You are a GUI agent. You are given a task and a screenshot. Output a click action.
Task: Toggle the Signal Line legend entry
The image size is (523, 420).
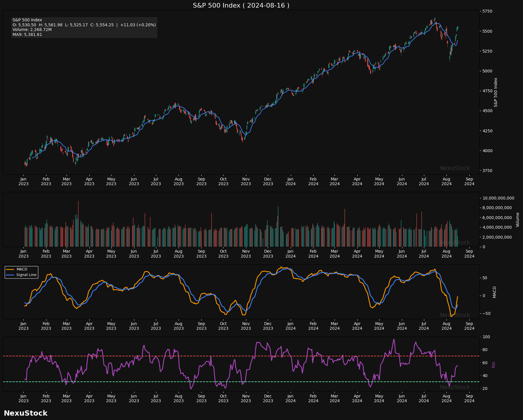(26, 275)
